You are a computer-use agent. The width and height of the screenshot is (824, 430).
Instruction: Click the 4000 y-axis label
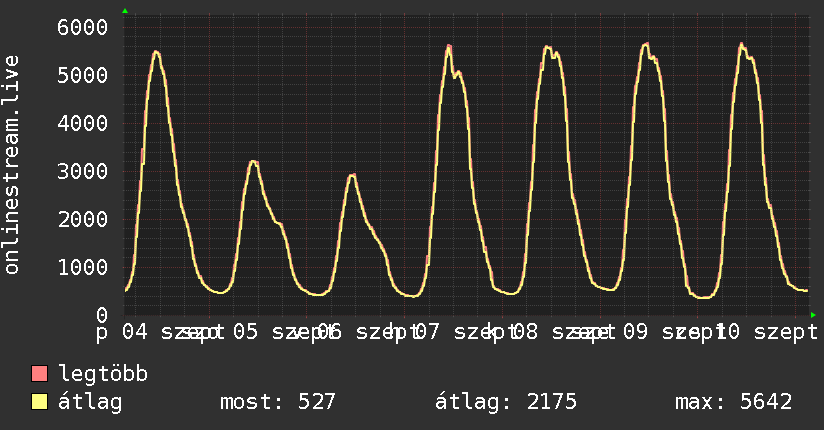click(x=83, y=124)
